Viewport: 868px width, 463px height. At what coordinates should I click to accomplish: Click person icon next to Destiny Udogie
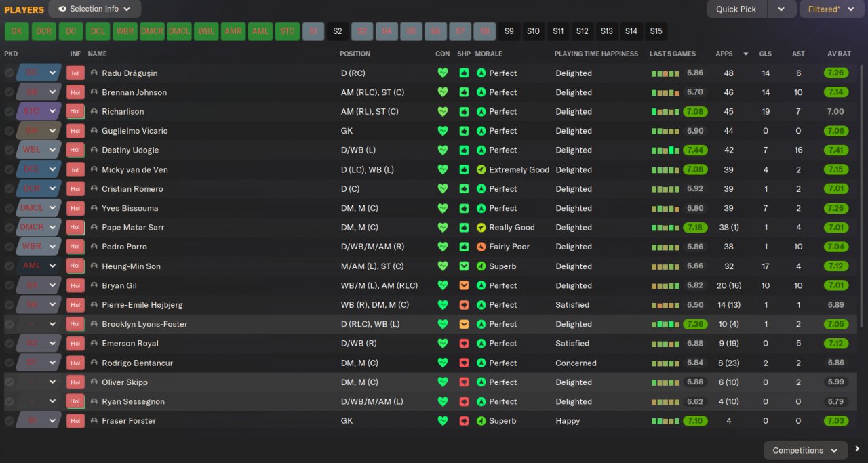click(94, 150)
